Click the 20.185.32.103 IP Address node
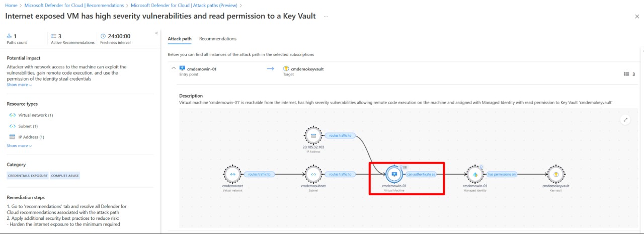Image resolution: width=644 pixels, height=234 pixels. point(313,135)
